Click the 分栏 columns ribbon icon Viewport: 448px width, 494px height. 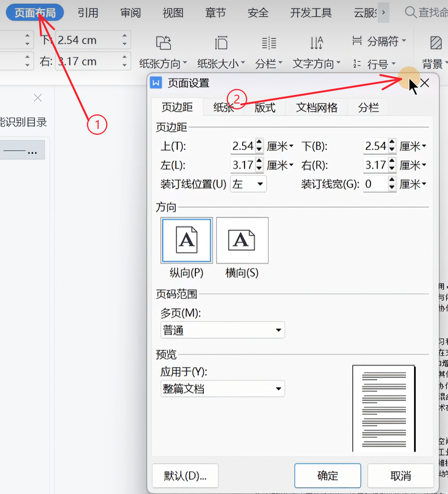pyautogui.click(x=269, y=43)
